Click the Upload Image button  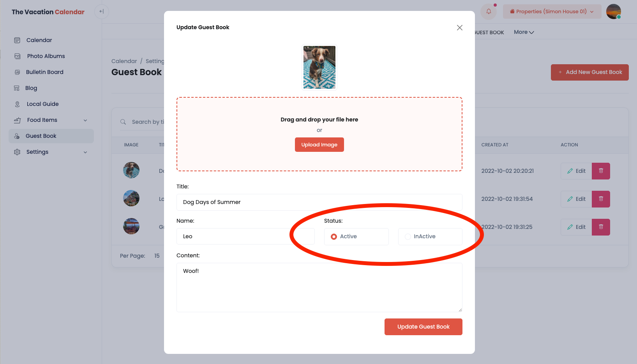pos(319,145)
